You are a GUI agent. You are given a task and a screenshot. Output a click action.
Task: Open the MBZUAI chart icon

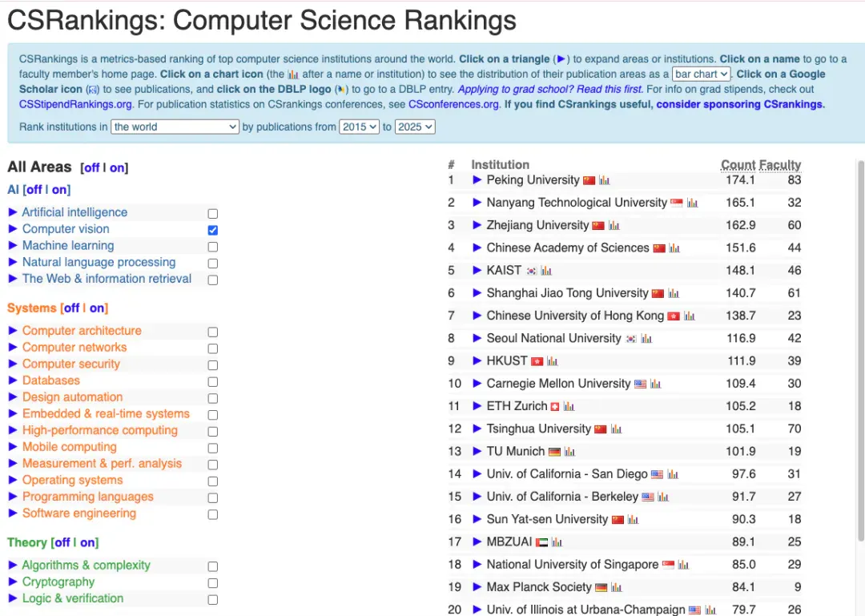pyautogui.click(x=557, y=542)
